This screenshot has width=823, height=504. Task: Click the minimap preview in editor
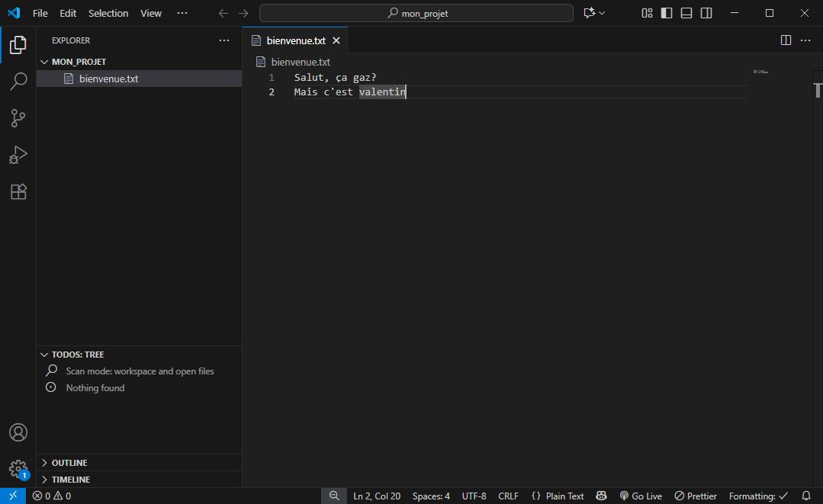click(760, 72)
